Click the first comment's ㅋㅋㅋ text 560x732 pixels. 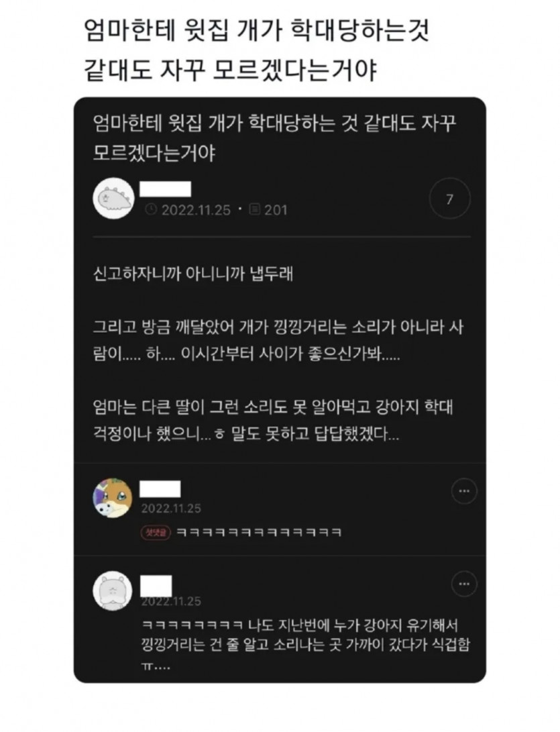[260, 533]
